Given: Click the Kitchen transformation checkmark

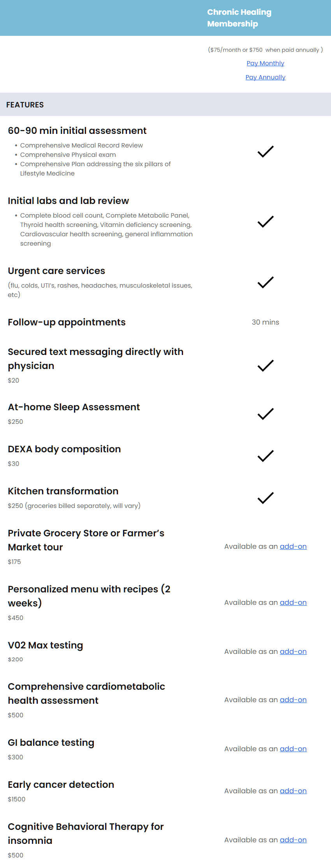Looking at the screenshot, I should tap(266, 498).
